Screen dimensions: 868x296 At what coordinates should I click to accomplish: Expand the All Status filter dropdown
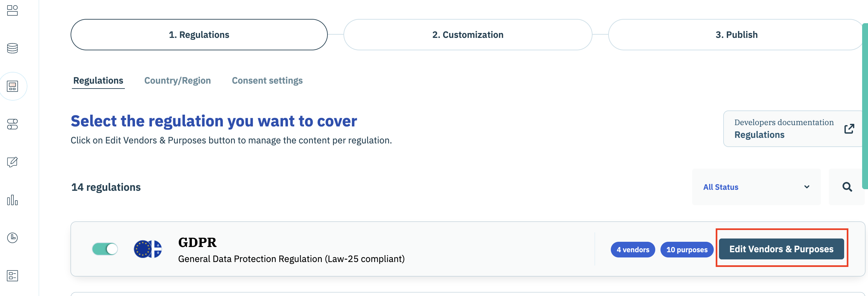coord(757,187)
